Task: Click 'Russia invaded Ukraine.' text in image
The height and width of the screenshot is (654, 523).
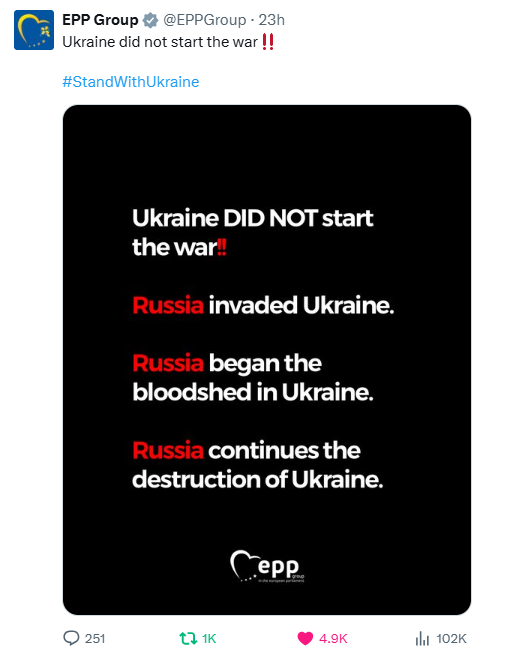Action: pos(263,305)
